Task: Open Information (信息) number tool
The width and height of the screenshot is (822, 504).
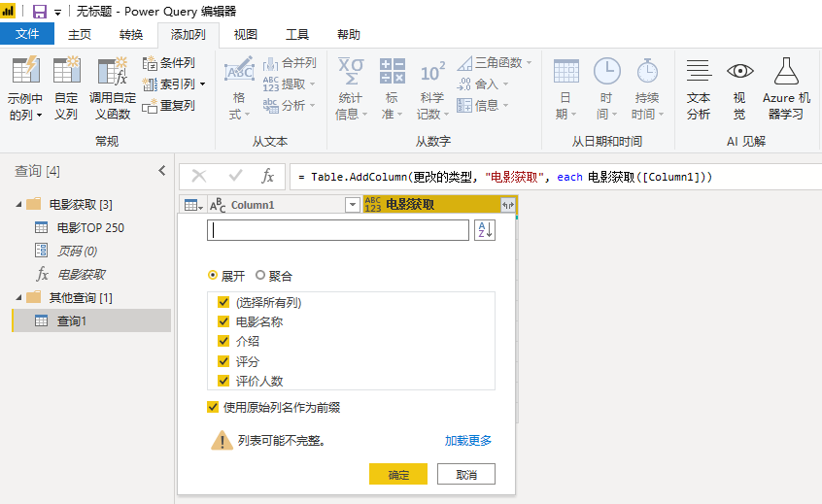Action: pos(482,105)
